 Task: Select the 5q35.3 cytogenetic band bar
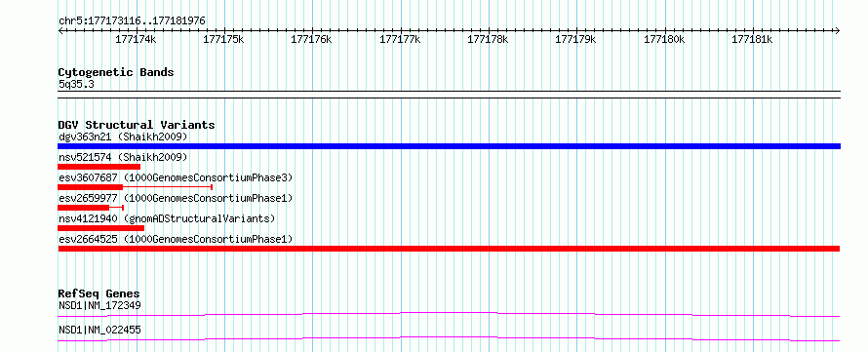[449, 95]
